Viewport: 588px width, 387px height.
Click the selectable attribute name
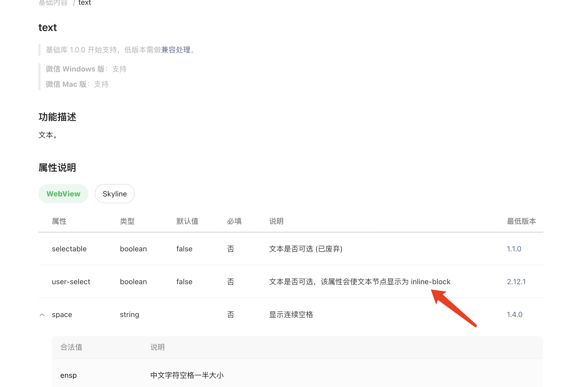click(x=69, y=249)
